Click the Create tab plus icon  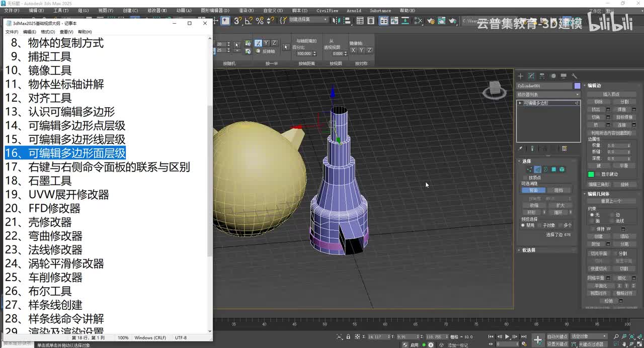click(521, 76)
